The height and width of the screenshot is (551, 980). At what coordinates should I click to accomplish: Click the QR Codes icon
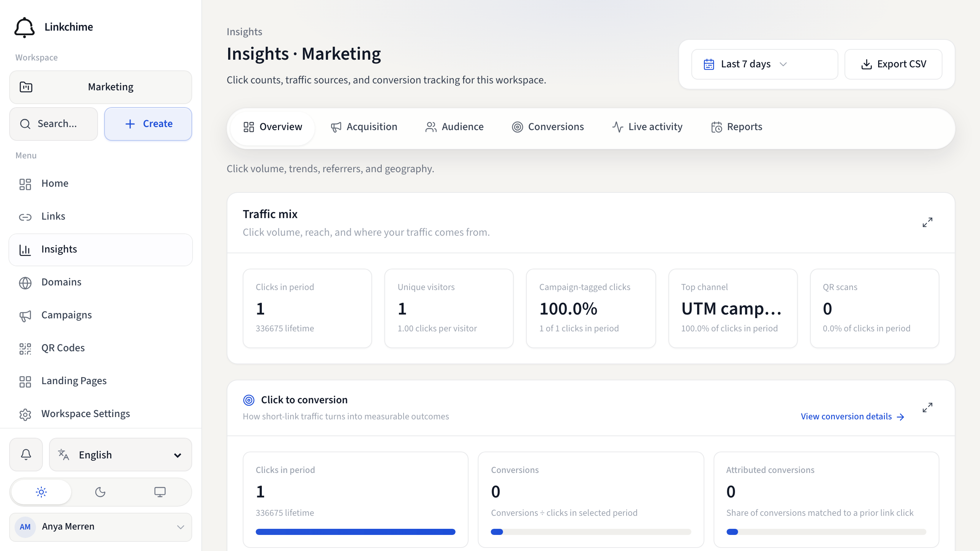point(25,349)
